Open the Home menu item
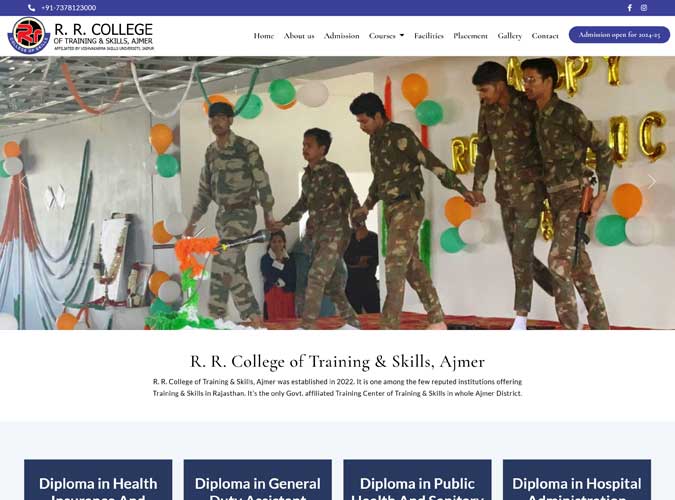The width and height of the screenshot is (675, 500). 263,36
